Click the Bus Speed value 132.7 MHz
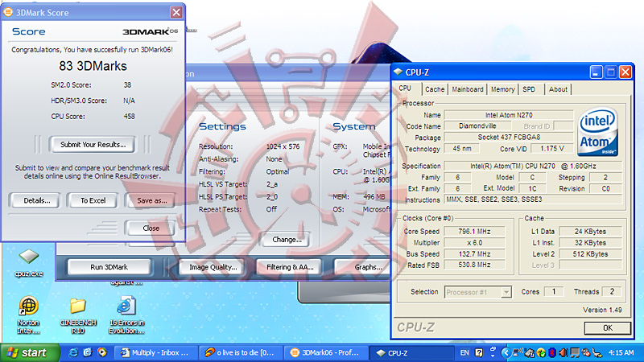 click(474, 254)
